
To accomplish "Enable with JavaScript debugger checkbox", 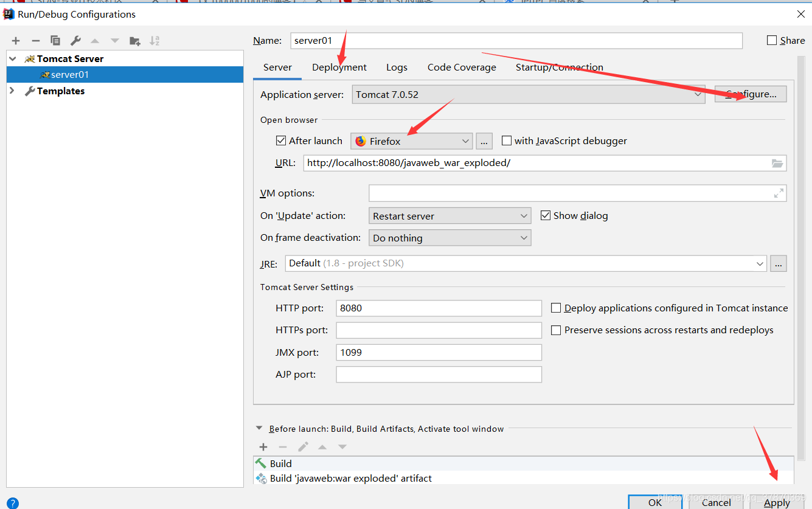I will click(507, 140).
